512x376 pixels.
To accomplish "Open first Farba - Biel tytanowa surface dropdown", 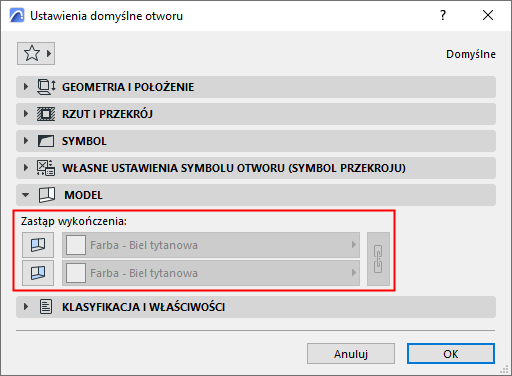I will (x=211, y=245).
